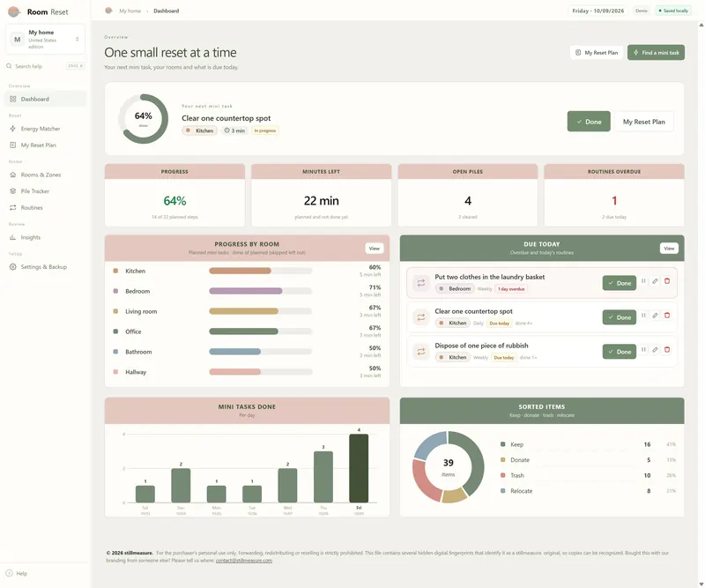Click the Routines Overdue stat card value
This screenshot has height=588, width=705.
(614, 201)
